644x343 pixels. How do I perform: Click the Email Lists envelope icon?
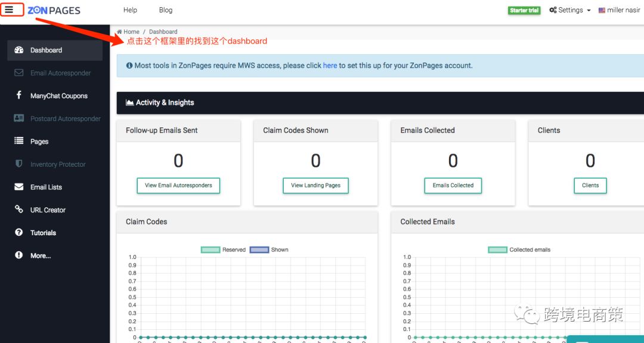tap(18, 187)
